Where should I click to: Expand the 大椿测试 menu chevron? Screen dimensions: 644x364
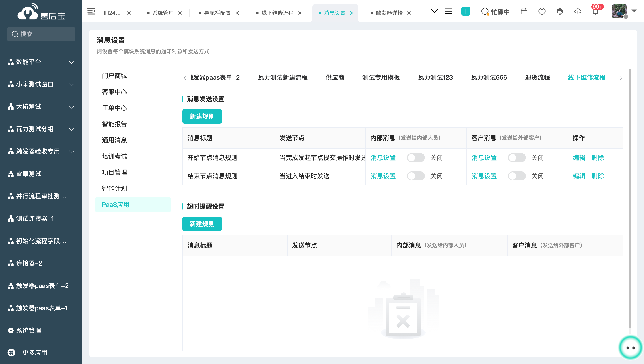[72, 107]
